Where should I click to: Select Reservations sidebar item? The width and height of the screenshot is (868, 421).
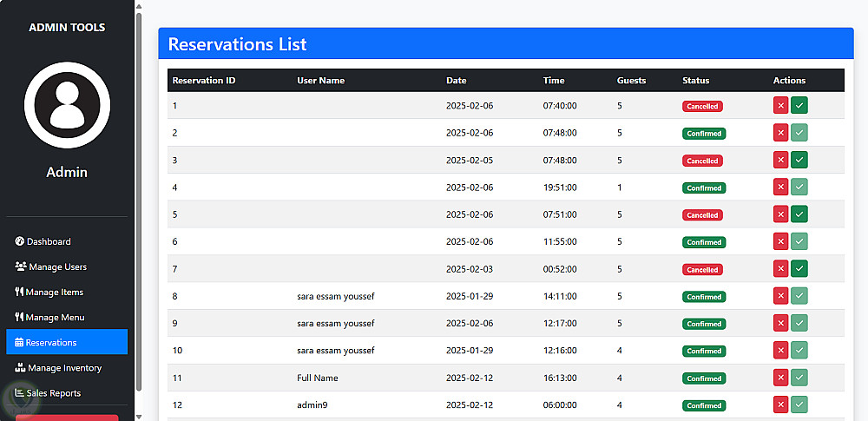[51, 342]
